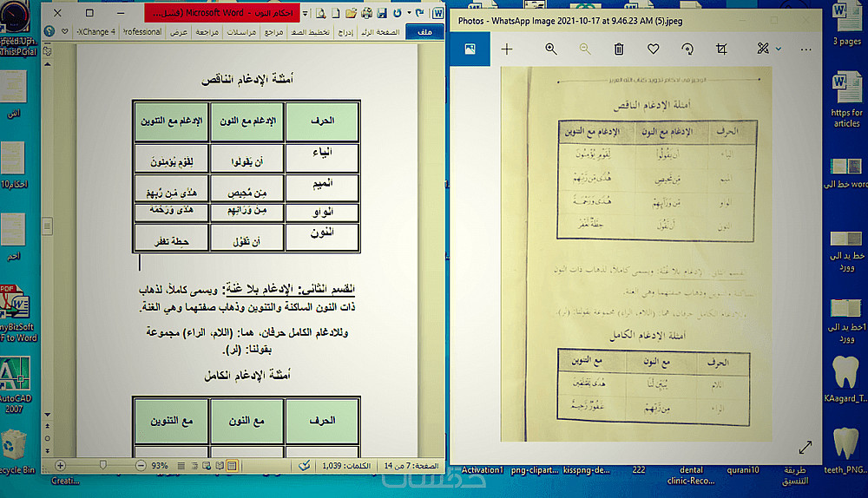This screenshot has height=498, width=868.
Task: Switch to Web Layout view in Word
Action: coord(207,465)
